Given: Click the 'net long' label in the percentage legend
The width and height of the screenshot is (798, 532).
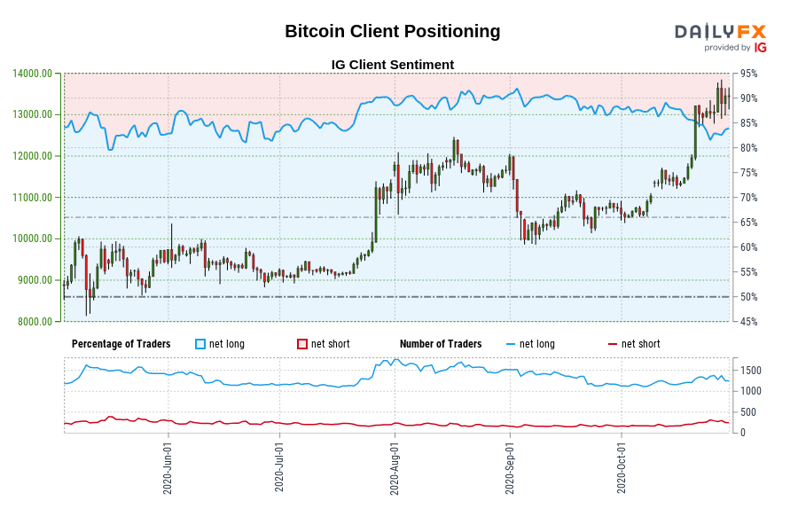Looking at the screenshot, I should [x=227, y=344].
